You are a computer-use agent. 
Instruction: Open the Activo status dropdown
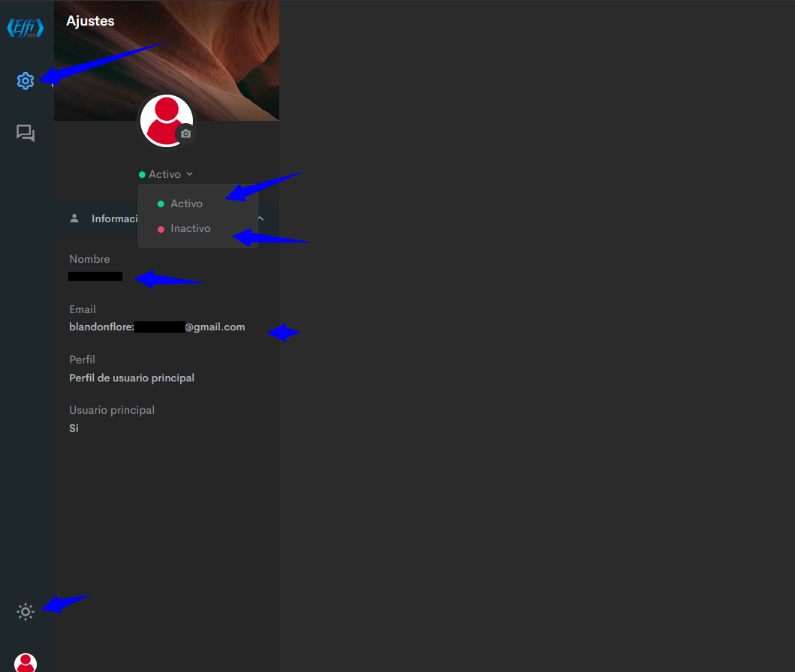166,174
